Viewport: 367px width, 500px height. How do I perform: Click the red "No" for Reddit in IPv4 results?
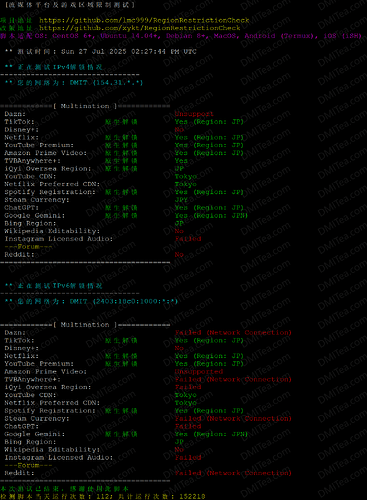point(179,255)
